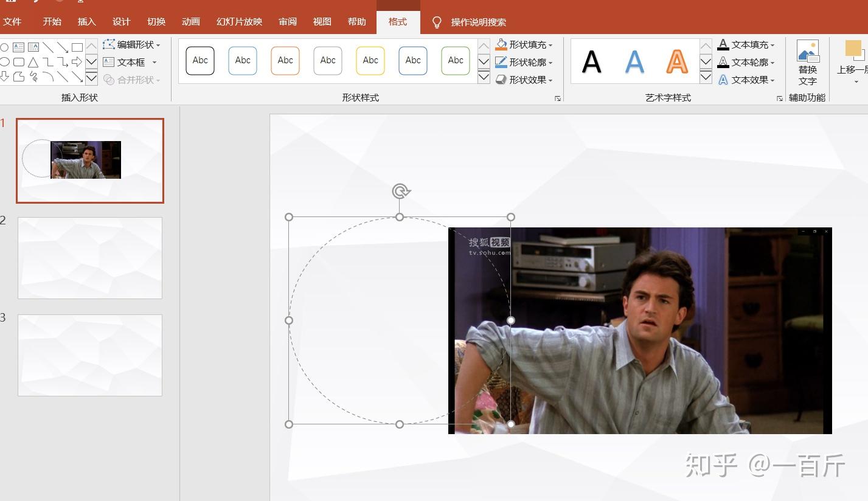Screen dimensions: 868x501
Task: Click the 形状效果 effects icon
Action: [501, 80]
